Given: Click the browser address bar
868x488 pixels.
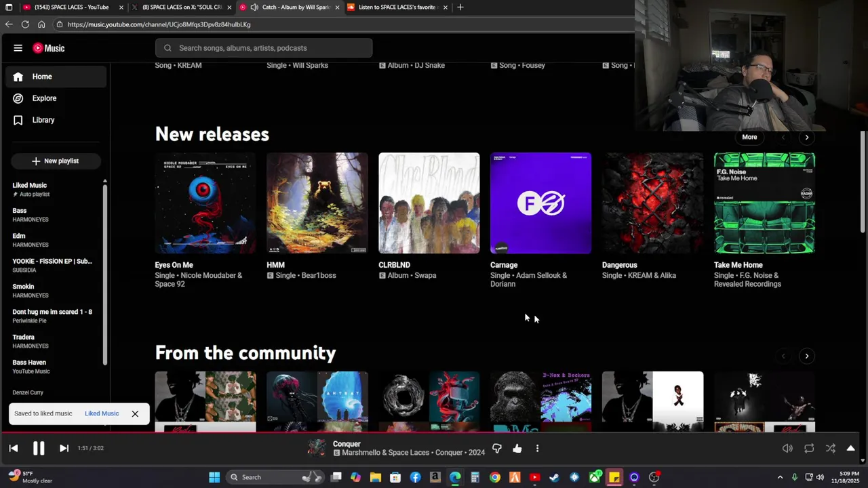Looking at the screenshot, I should pos(344,24).
